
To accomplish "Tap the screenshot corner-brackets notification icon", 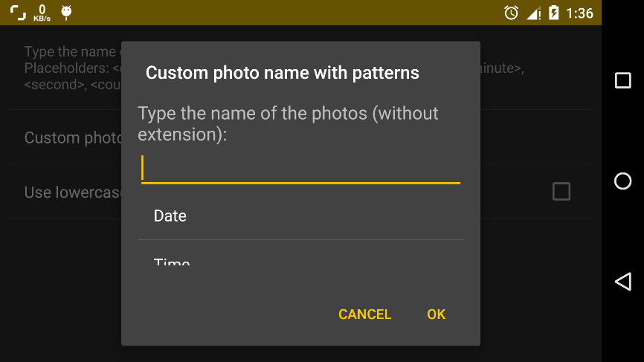I will pyautogui.click(x=18, y=13).
